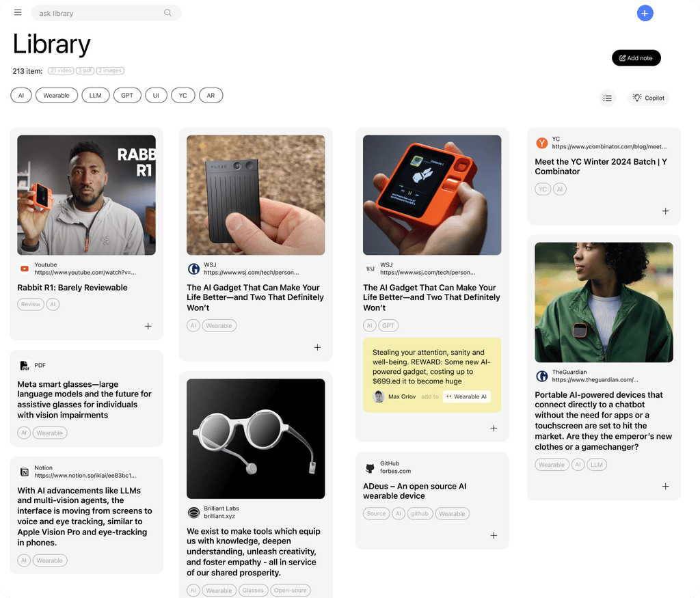Click the Brilliant Labs source icon
The image size is (700, 598).
tap(193, 513)
